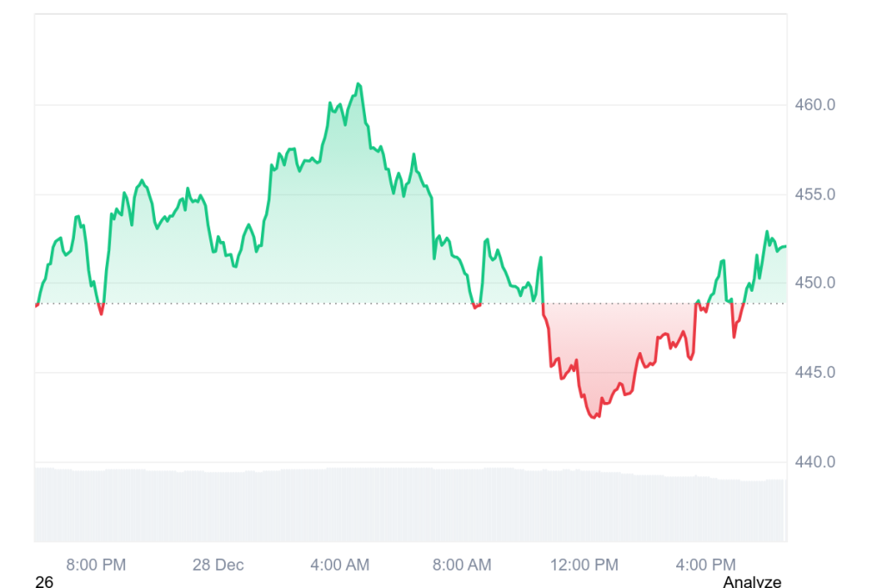The width and height of the screenshot is (882, 588).
Task: Click the lowest point of the red price line
Action: point(593,418)
